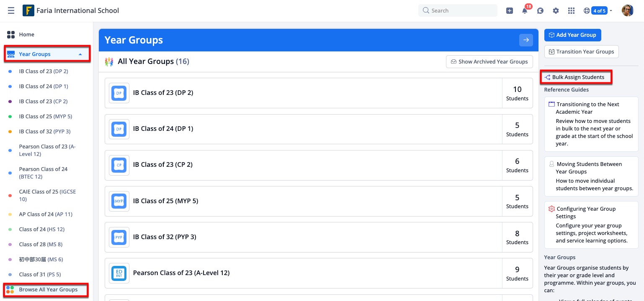Select Class of 28 (MS 8) in sidebar
This screenshot has width=644, height=301.
[41, 244]
